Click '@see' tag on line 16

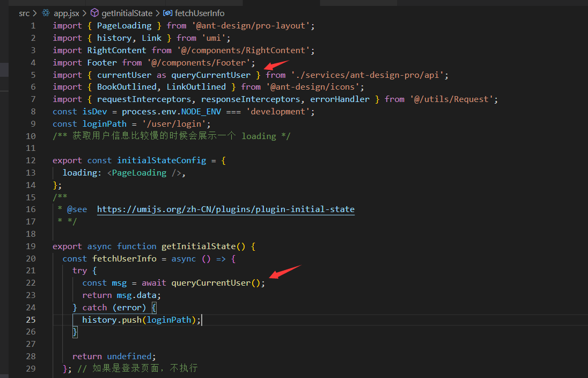(77, 209)
